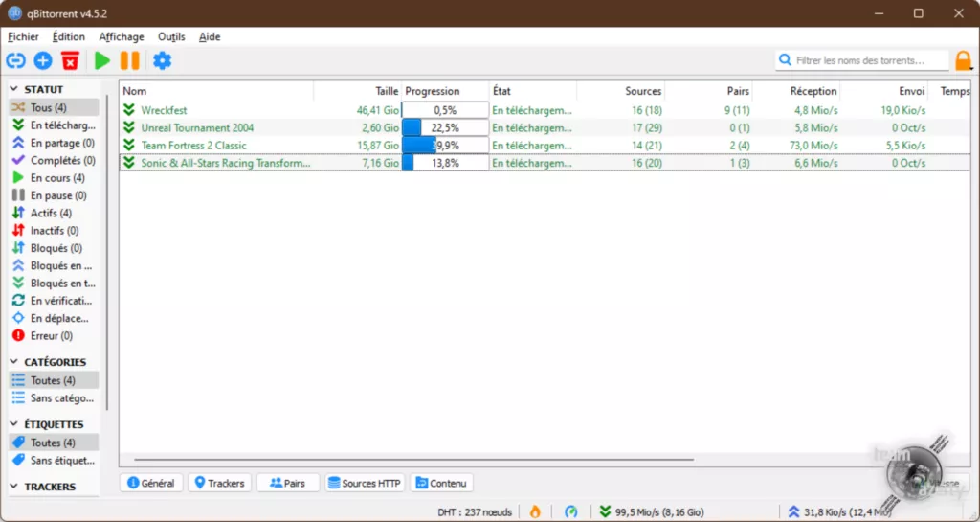Select the En vérification filter
This screenshot has height=522, width=980.
tap(54, 300)
